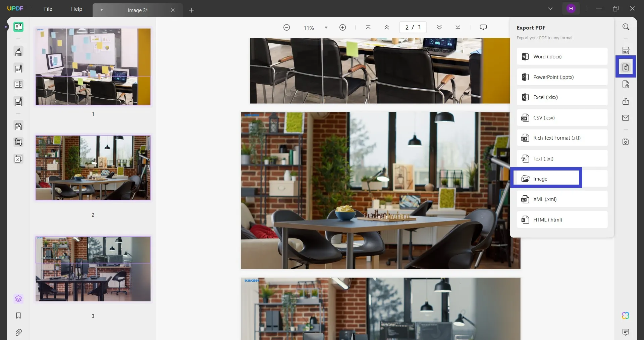Export PDF as Word (.docx)
The width and height of the screenshot is (644, 340).
562,57
